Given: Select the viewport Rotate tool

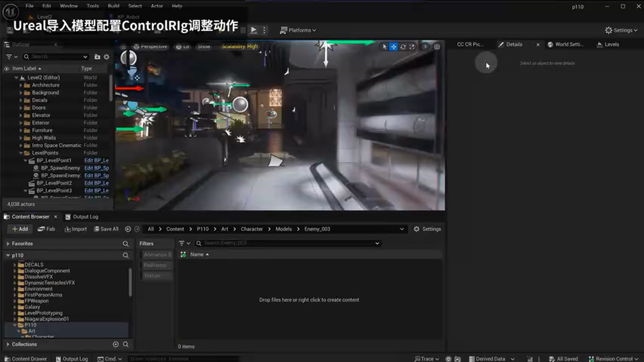Looking at the screenshot, I should [x=403, y=46].
